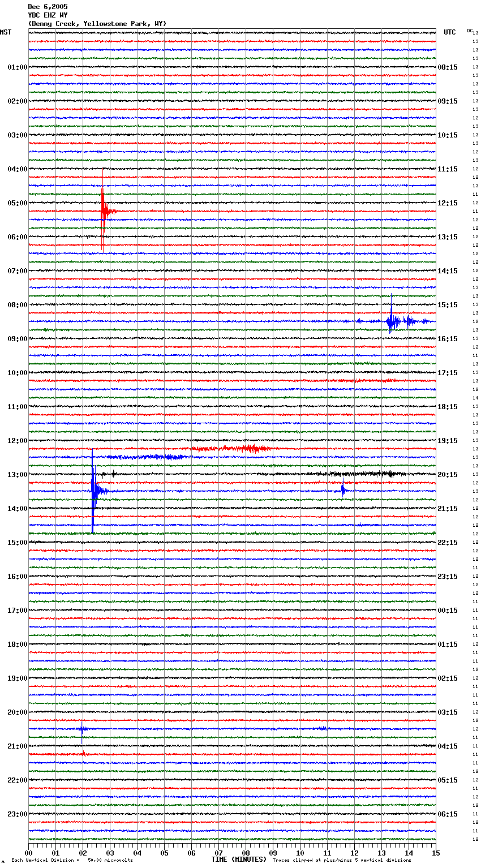Click the MST time label "06:00"
Viewport: 481px width, 868px height.
18,237
